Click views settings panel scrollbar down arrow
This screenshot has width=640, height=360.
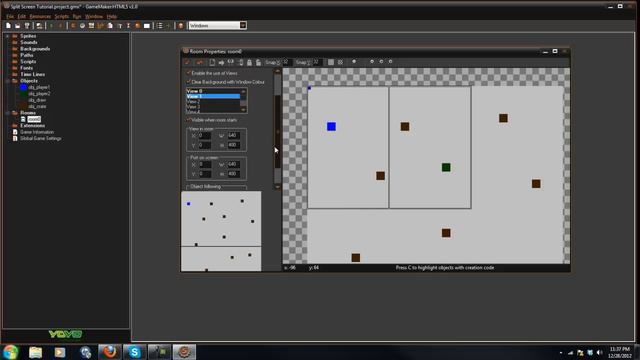(278, 187)
